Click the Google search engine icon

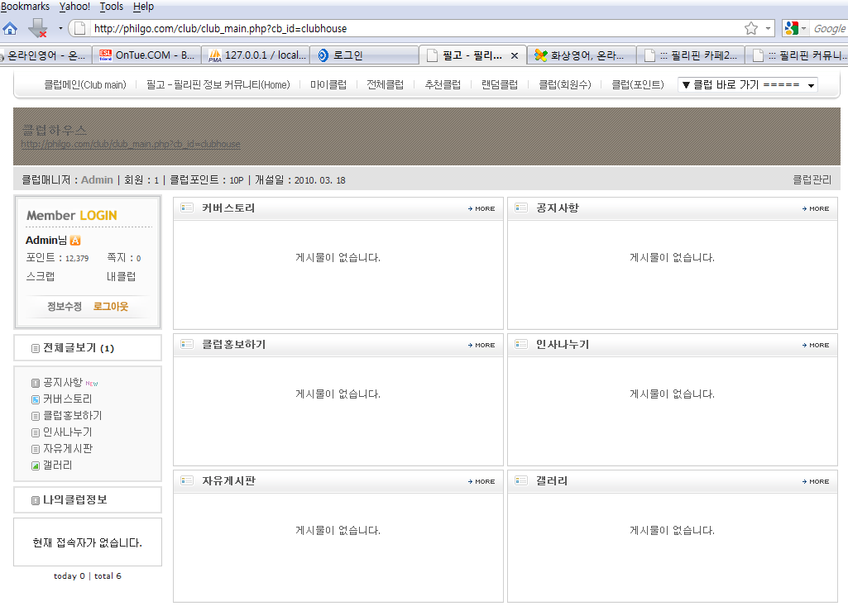click(792, 28)
